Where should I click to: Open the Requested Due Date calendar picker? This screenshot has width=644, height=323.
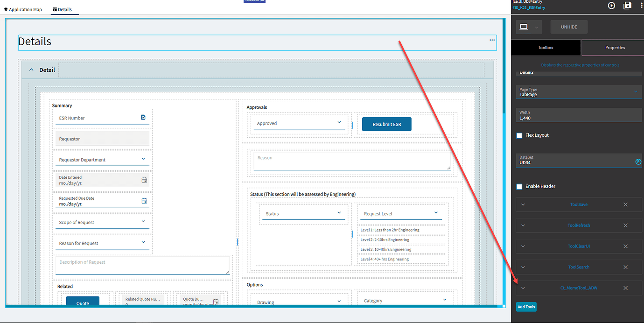click(144, 201)
